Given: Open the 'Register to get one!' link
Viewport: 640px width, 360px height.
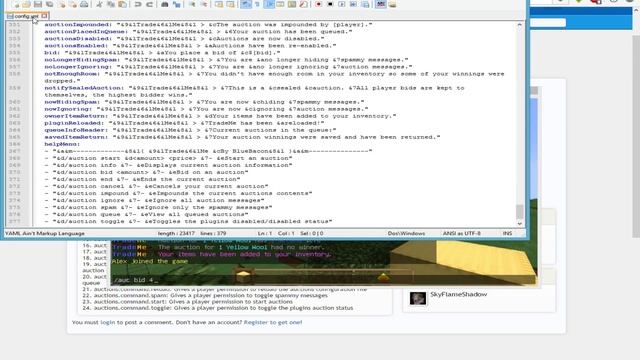Looking at the screenshot, I should click(273, 322).
